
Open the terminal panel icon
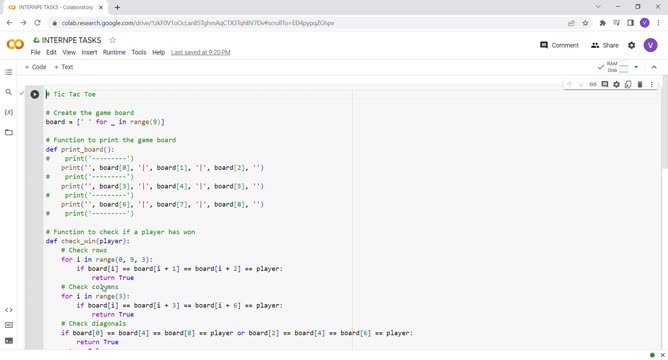coord(9,341)
